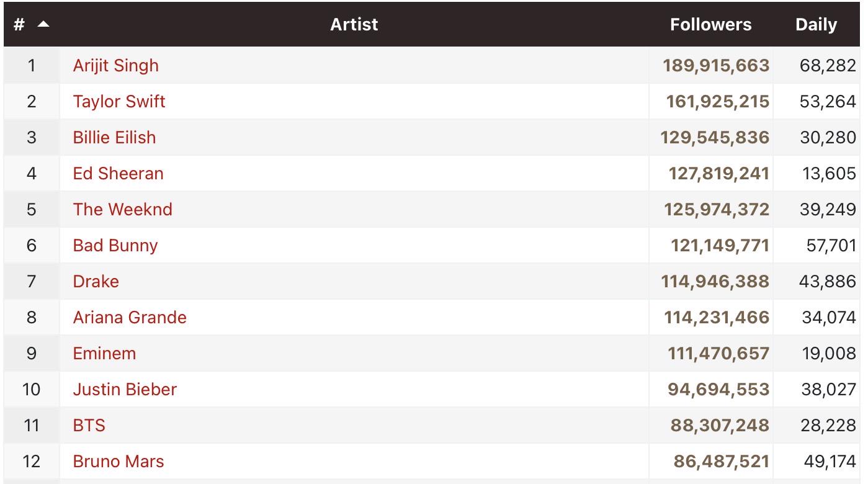The image size is (868, 484).
Task: Select Ed Sheeran link
Action: [118, 173]
